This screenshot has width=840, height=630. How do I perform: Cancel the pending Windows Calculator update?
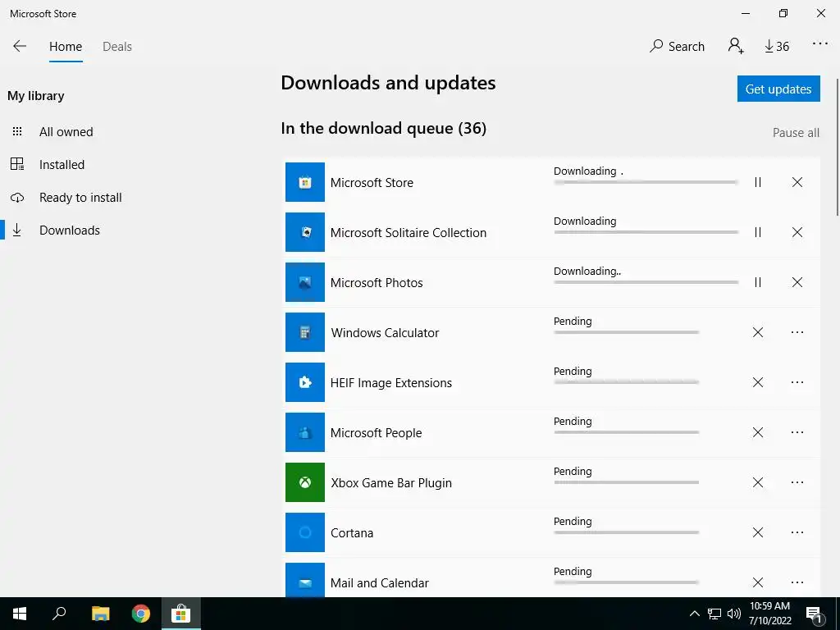[x=757, y=332]
